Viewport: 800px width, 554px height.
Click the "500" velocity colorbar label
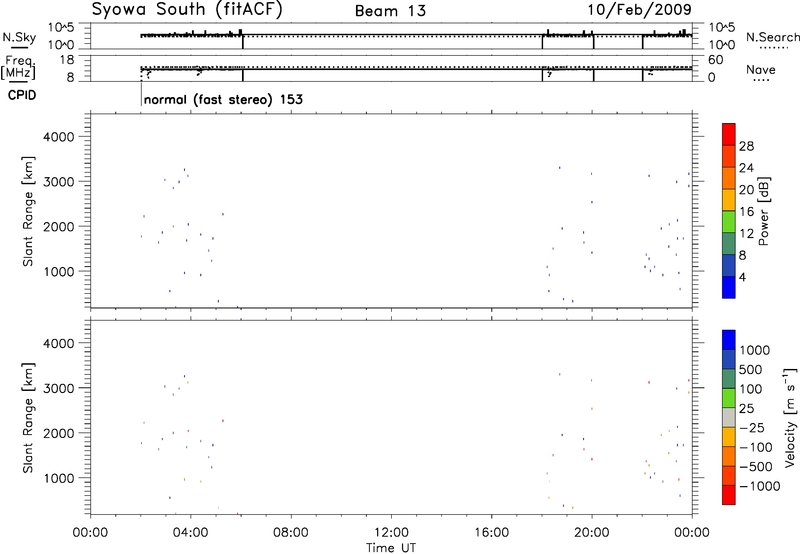coord(750,369)
